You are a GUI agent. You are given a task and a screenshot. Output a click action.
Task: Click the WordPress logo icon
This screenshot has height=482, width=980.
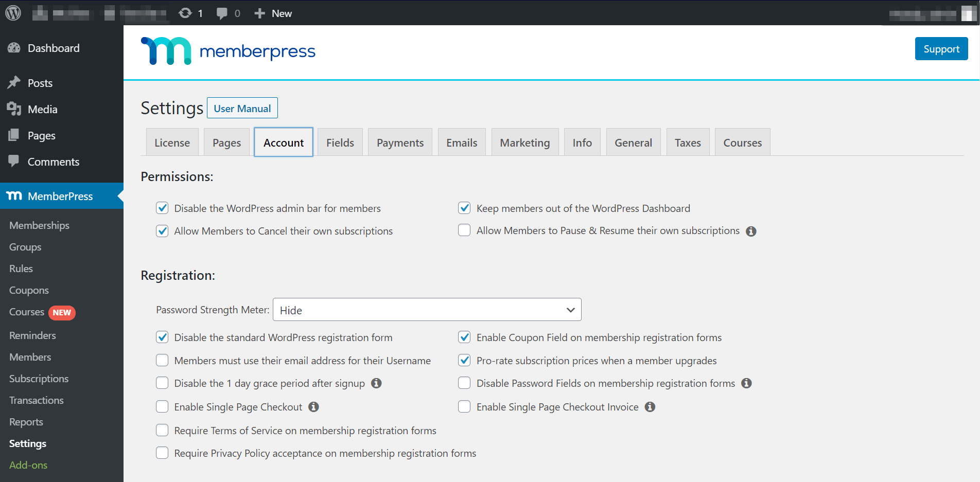13,13
